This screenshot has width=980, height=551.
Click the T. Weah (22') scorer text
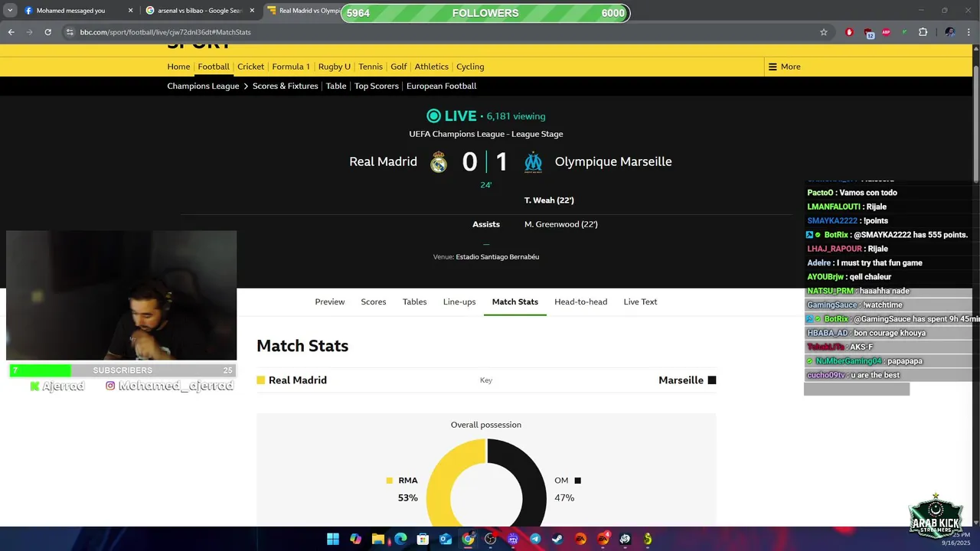coord(549,201)
